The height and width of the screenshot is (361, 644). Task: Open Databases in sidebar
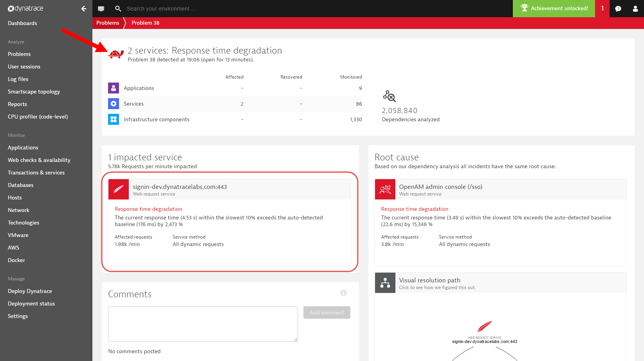coord(20,185)
